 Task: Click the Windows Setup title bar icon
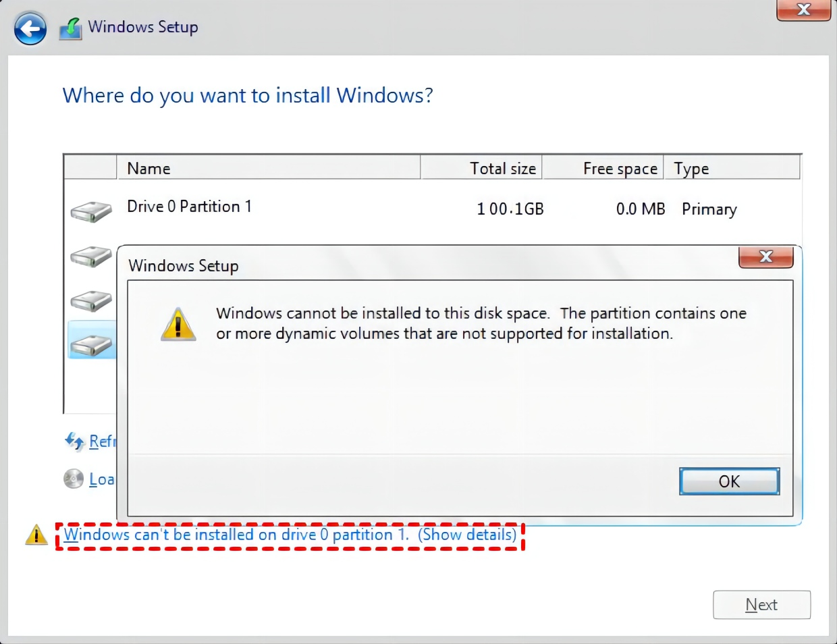point(71,28)
